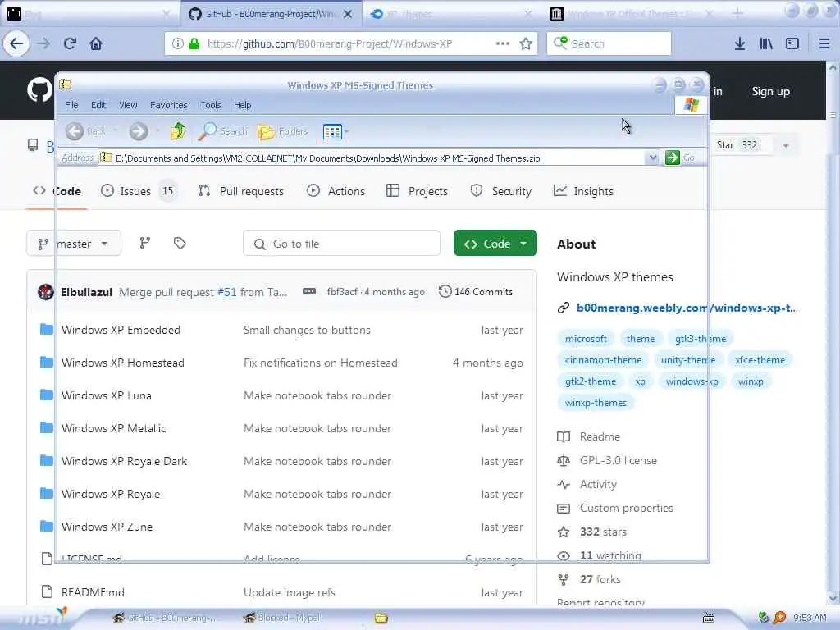Viewport: 840px width, 630px height.
Task: Bookmark this page with the star icon
Action: tap(526, 43)
